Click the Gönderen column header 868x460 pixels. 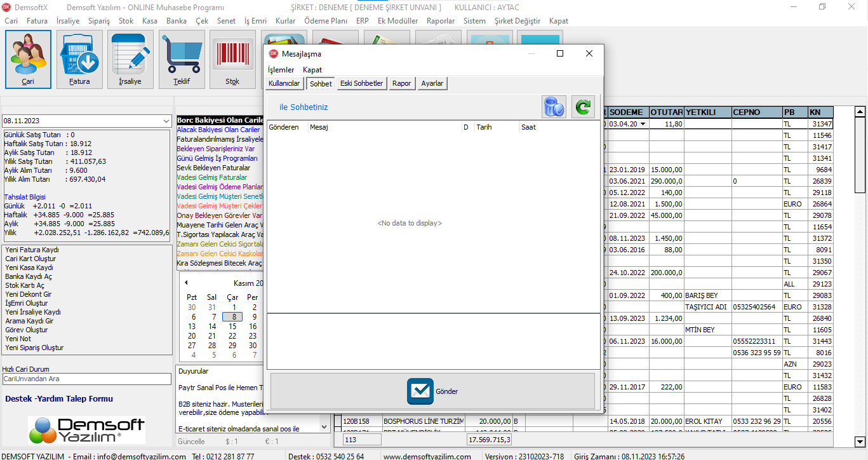(x=288, y=127)
